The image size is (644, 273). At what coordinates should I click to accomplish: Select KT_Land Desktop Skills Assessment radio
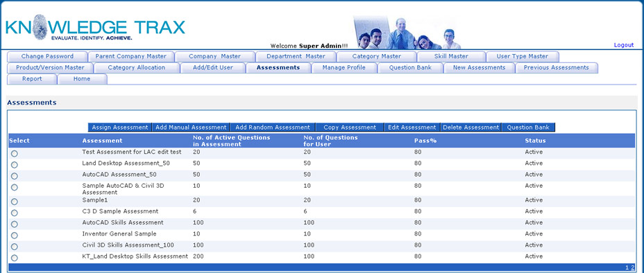click(x=15, y=258)
